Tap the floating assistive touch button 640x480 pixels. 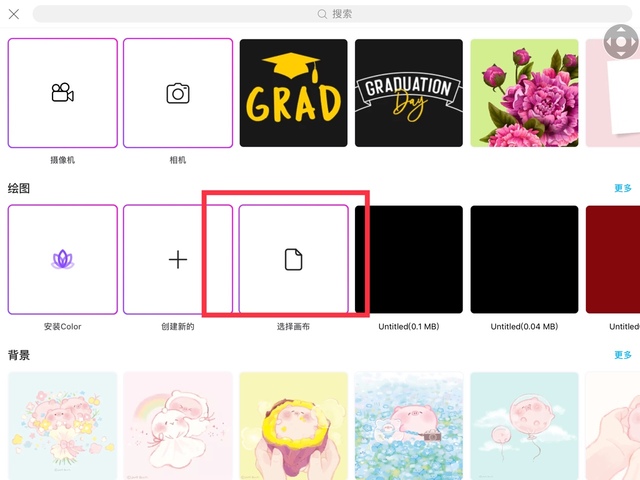click(620, 42)
